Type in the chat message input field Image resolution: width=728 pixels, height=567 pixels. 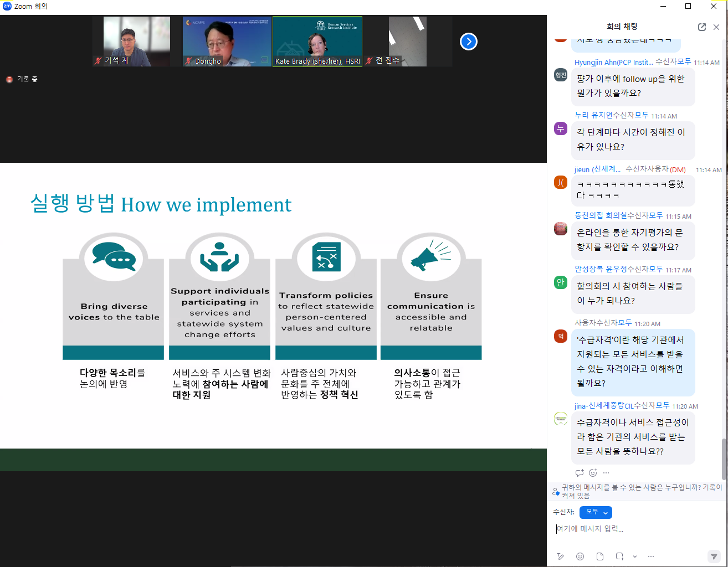coord(632,529)
